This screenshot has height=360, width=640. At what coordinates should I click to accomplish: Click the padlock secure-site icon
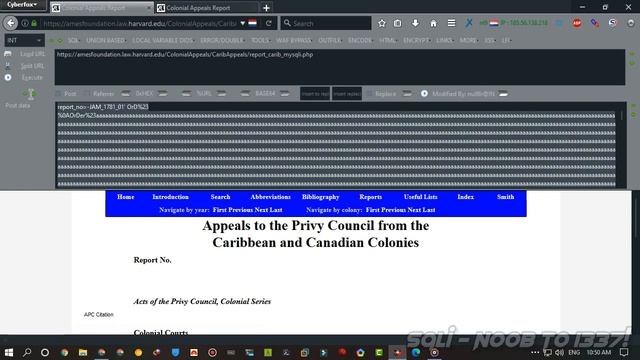coord(34,23)
